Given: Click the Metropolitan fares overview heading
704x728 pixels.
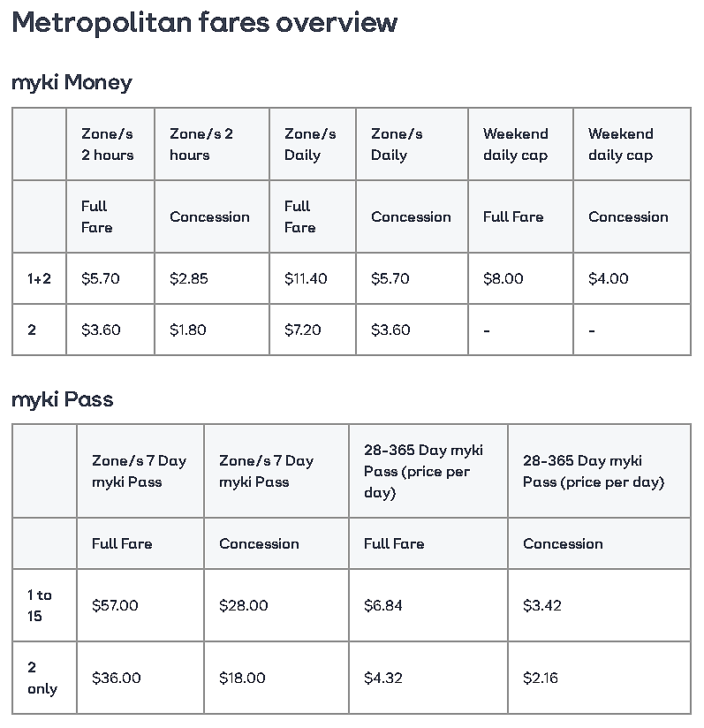Looking at the screenshot, I should coord(205,22).
